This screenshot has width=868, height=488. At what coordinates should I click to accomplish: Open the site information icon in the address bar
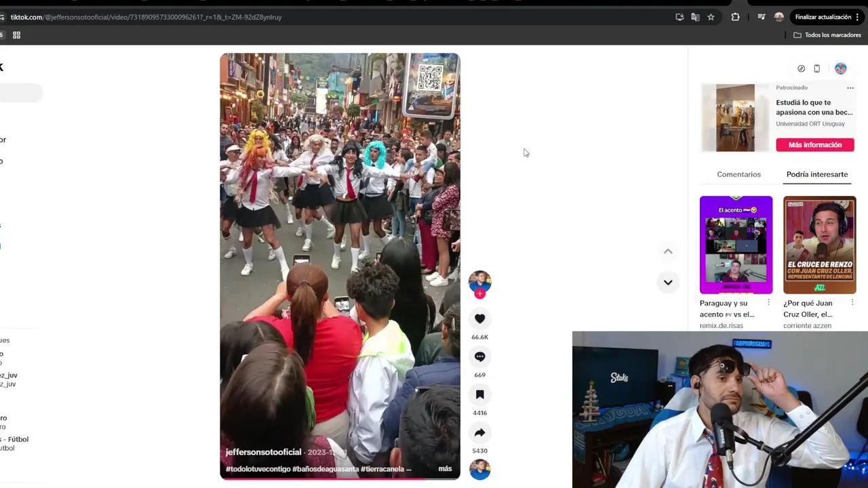[3, 17]
